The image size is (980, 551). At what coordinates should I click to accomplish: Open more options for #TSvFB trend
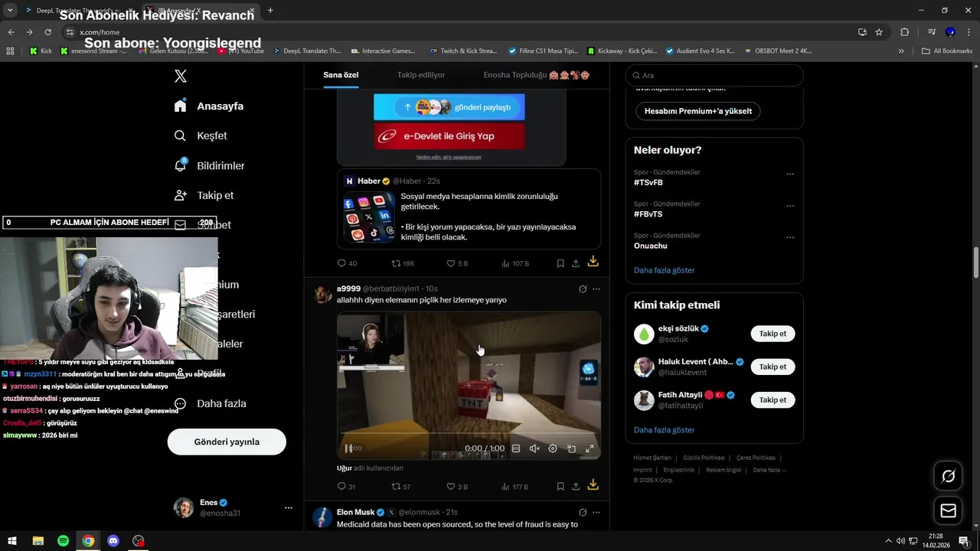[790, 174]
